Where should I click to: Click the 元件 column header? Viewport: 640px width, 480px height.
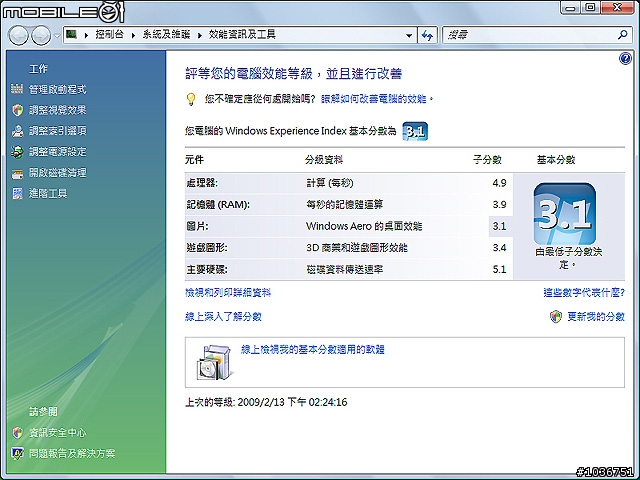[x=194, y=160]
